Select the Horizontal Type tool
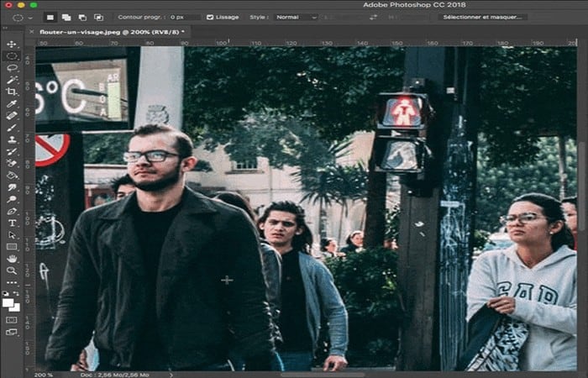Viewport: 588px width, 378px height. point(12,223)
